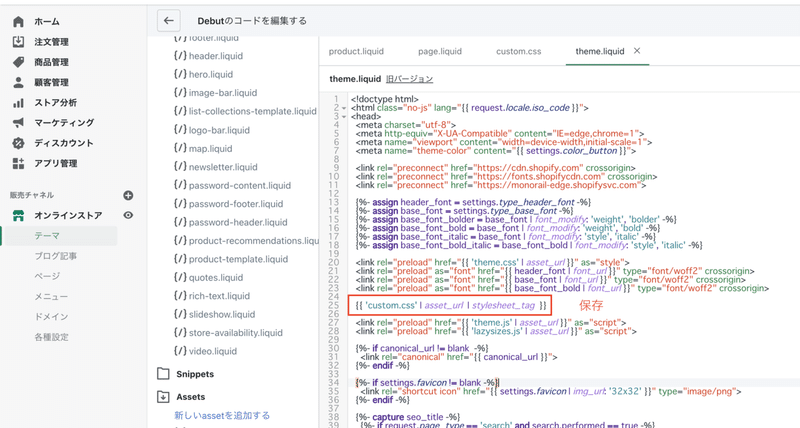This screenshot has height=428, width=800.
Task: Open ページ in the sidebar
Action: (x=47, y=276)
